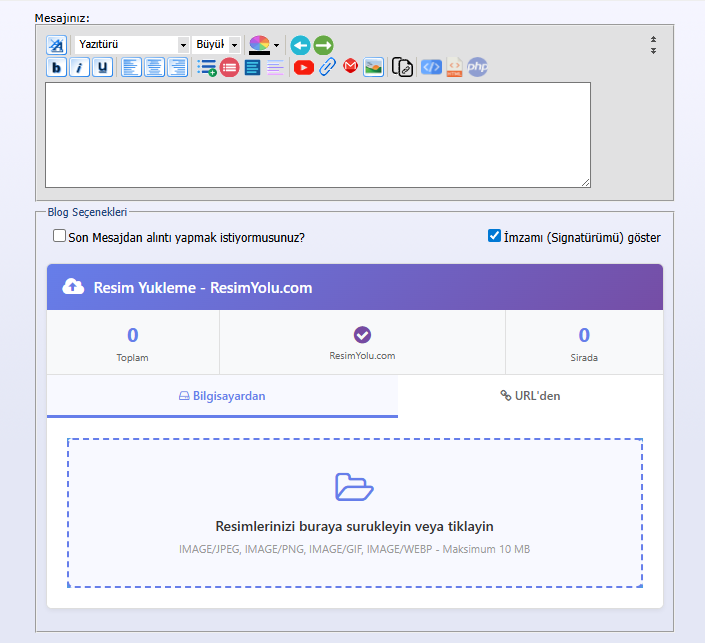Click the ResimYolu.com label under checkmark
Image resolution: width=705 pixels, height=643 pixels.
[362, 356]
